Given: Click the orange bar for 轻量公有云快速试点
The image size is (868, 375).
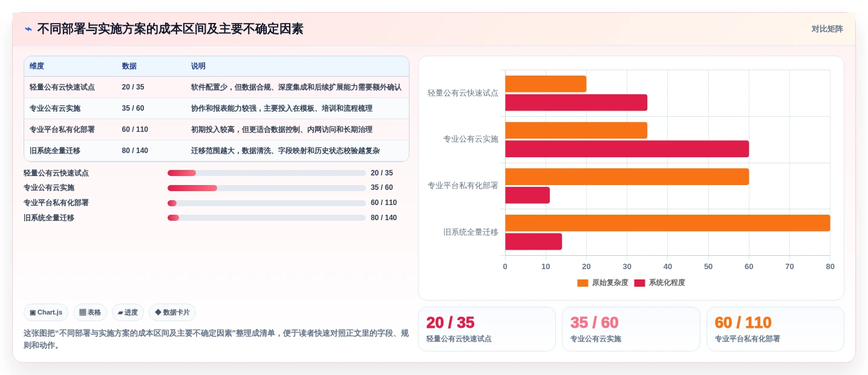Looking at the screenshot, I should 546,84.
